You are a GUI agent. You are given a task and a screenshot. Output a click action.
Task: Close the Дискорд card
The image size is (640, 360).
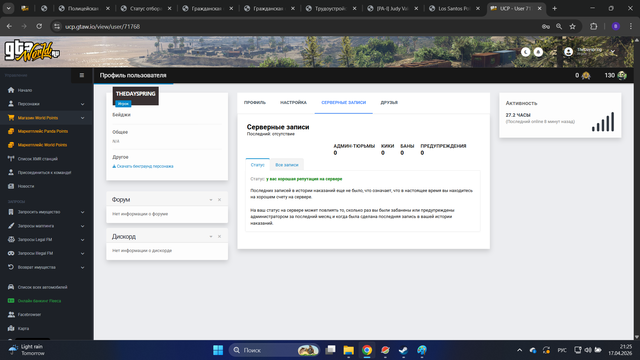coord(220,237)
